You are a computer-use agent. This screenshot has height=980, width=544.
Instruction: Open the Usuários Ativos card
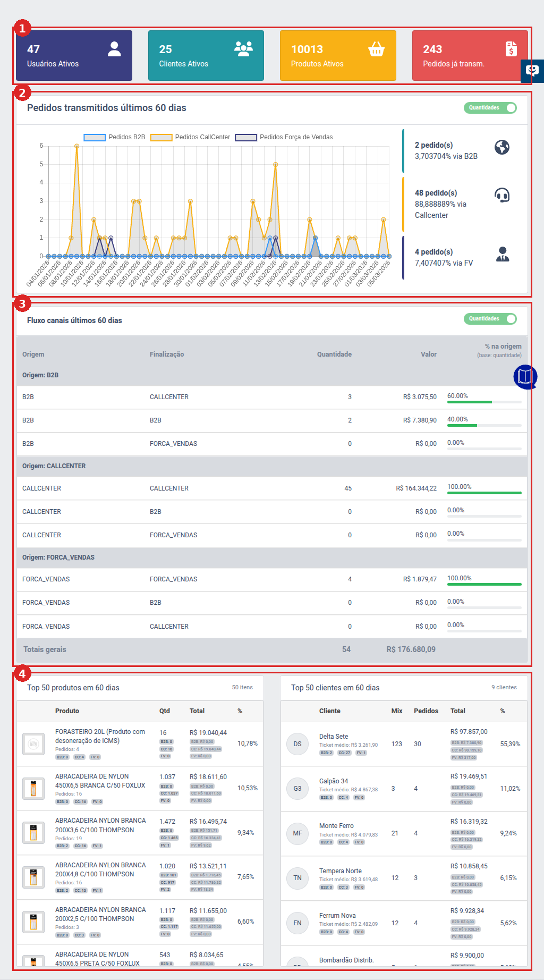pos(74,55)
